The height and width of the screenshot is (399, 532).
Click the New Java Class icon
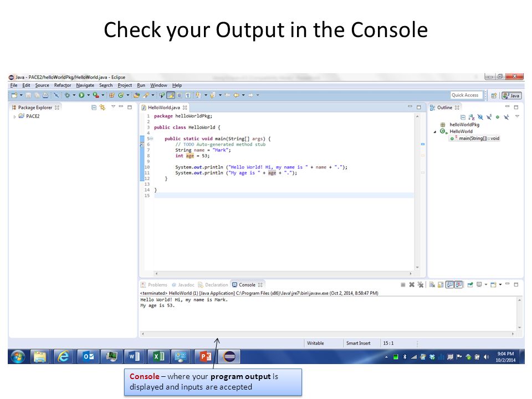121,95
